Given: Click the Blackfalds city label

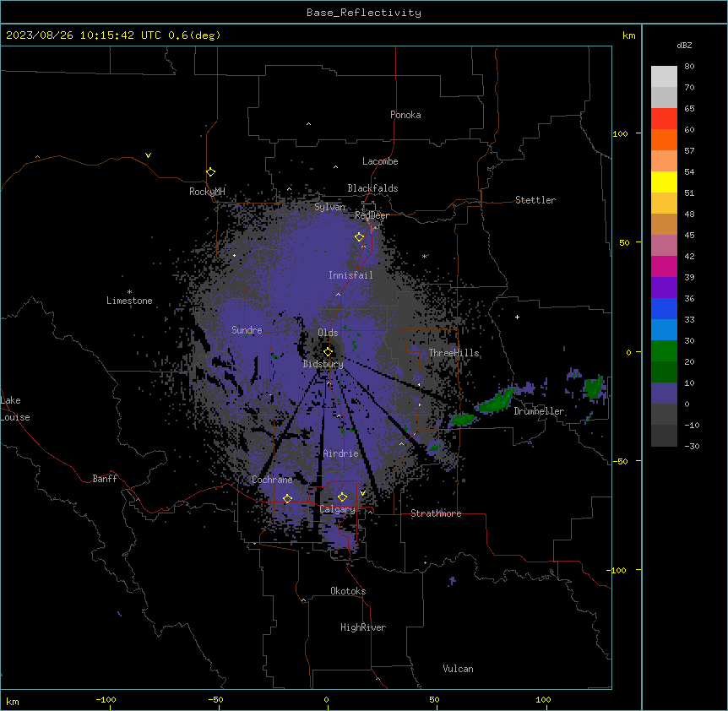Looking at the screenshot, I should click(x=372, y=188).
